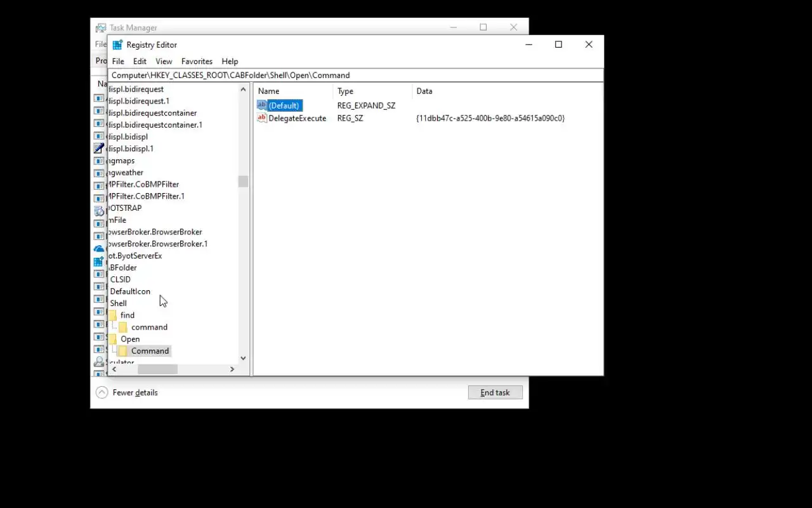Minimize the Registry Editor window
Viewport: 812px width, 508px height.
(528, 44)
